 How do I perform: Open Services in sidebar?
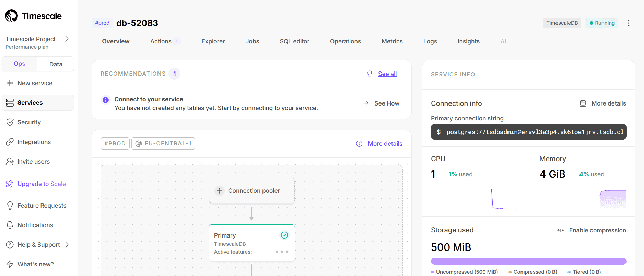pos(38,102)
